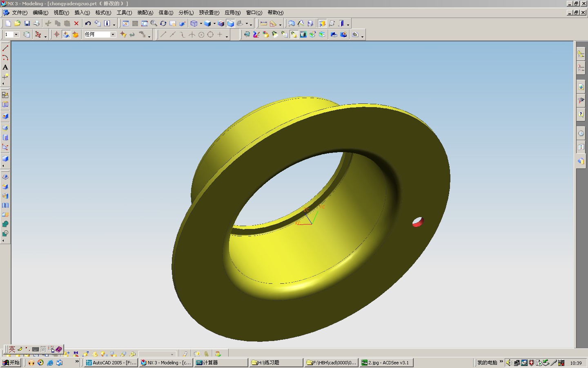The width and height of the screenshot is (588, 368).
Task: Expand the taskbar quick launch chevron
Action: (x=77, y=361)
